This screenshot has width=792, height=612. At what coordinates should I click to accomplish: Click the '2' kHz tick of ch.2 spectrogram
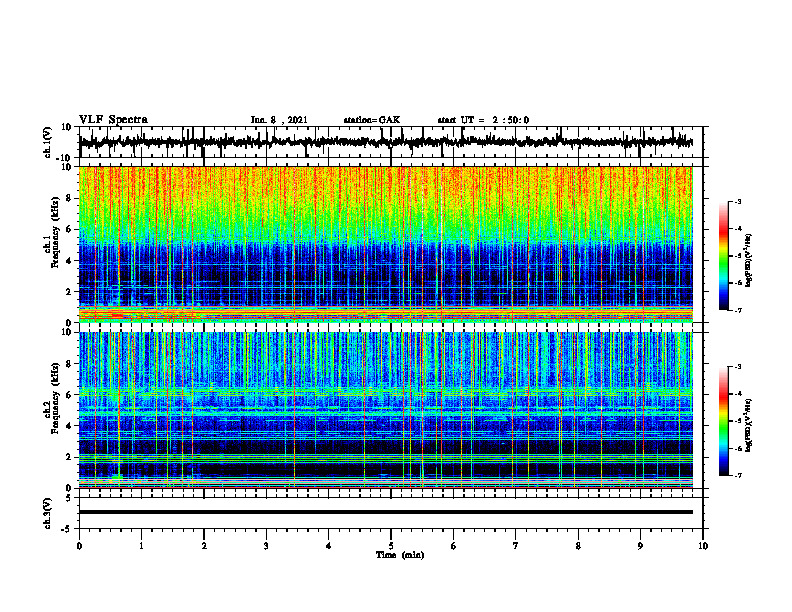[x=69, y=457]
